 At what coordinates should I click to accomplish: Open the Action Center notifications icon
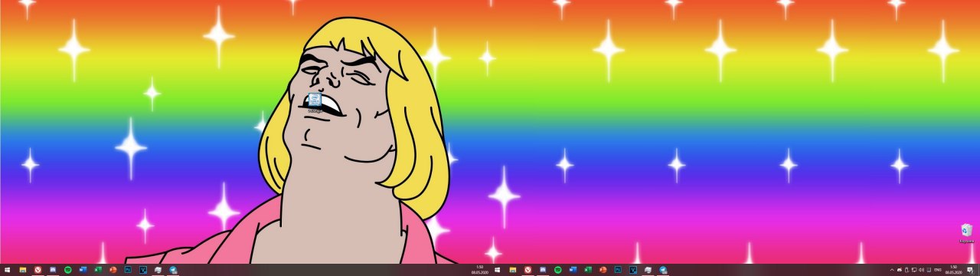click(x=970, y=270)
